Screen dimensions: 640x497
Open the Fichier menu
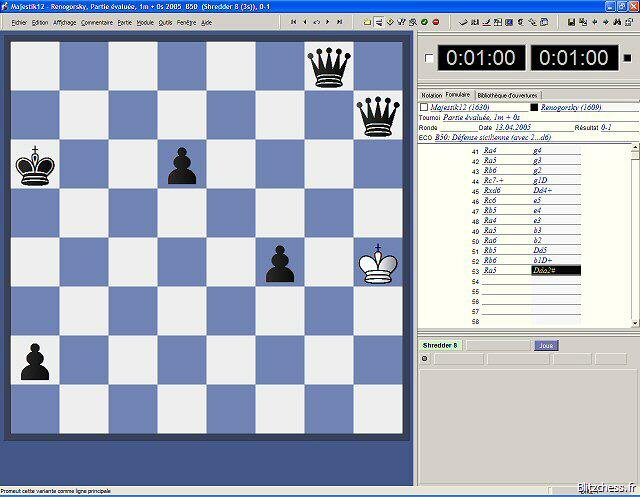click(19, 21)
